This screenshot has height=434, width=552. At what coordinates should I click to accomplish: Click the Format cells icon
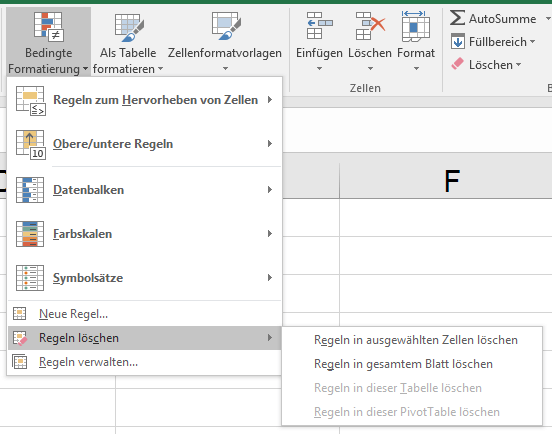(x=416, y=25)
